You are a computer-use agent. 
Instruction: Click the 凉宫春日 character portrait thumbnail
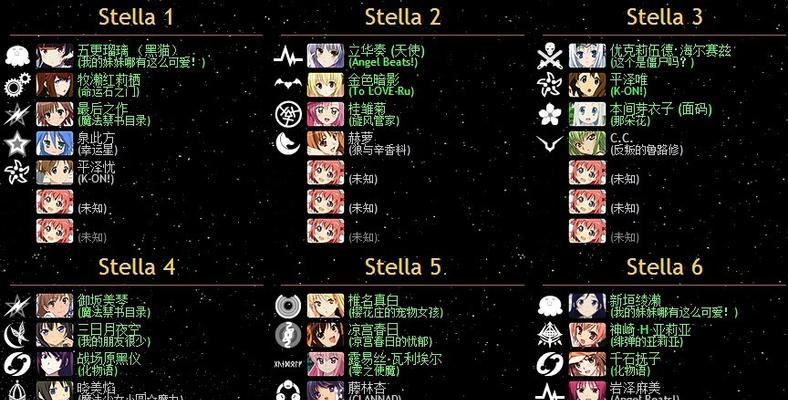pyautogui.click(x=325, y=335)
